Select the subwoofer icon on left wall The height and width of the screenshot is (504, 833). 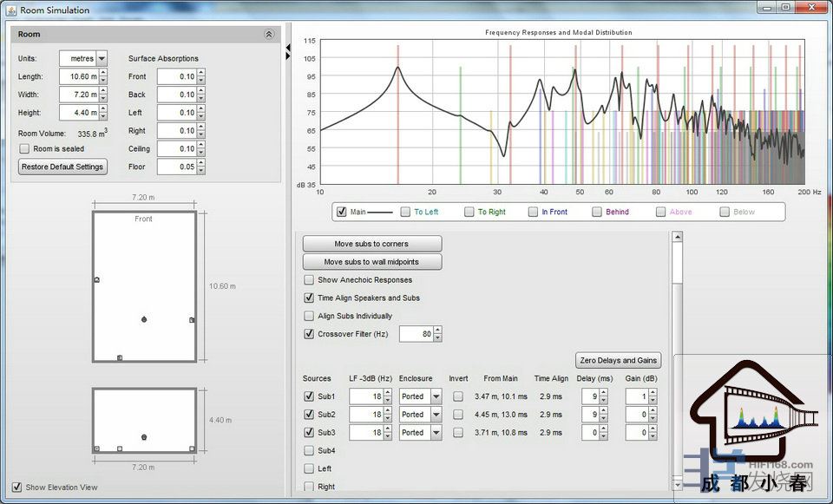tap(96, 279)
